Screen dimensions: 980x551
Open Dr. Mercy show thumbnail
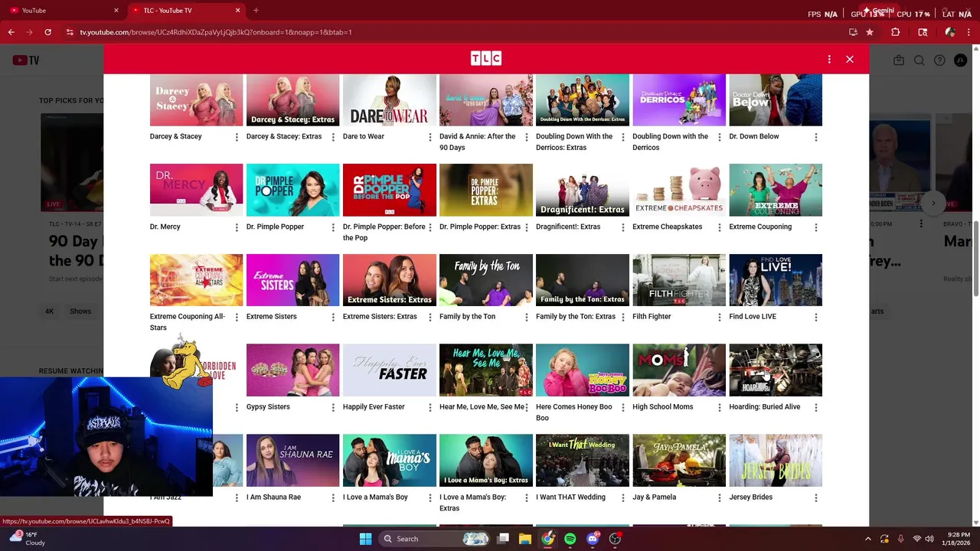(196, 190)
